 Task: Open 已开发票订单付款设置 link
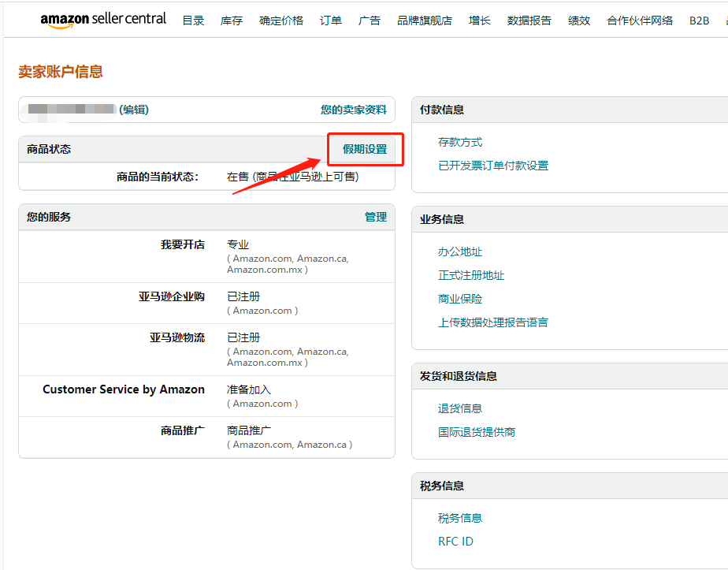pos(493,166)
